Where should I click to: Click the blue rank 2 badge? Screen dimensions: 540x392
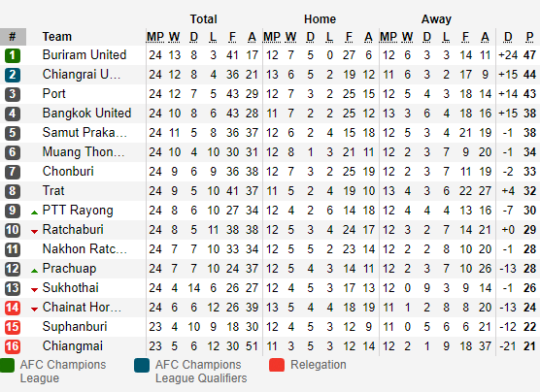pyautogui.click(x=13, y=75)
